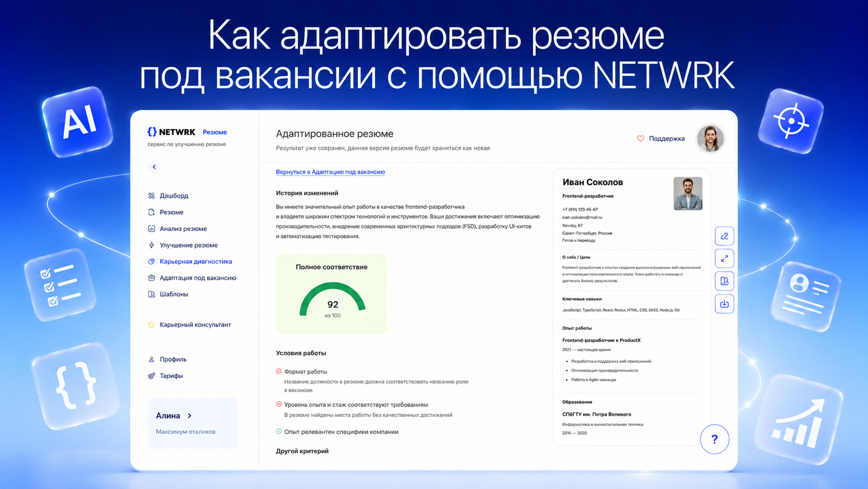Click Frontend-разработчик в ProductX entry
The width and height of the screenshot is (868, 489).
(x=601, y=340)
